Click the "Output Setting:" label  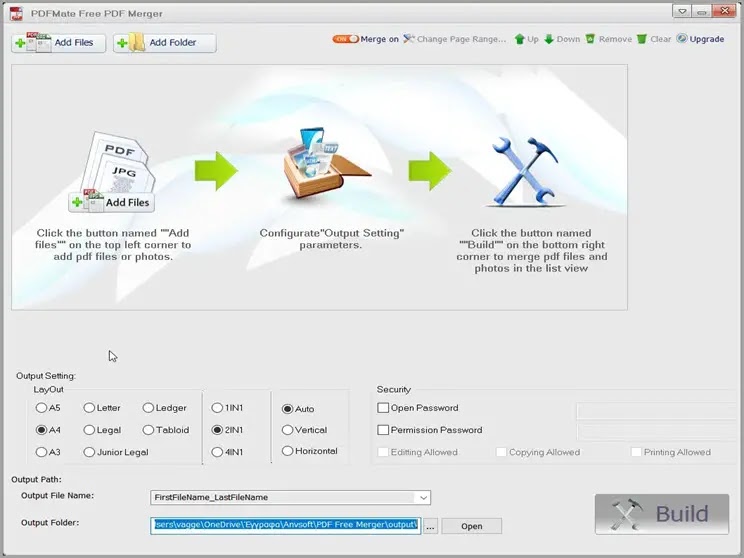click(x=46, y=376)
